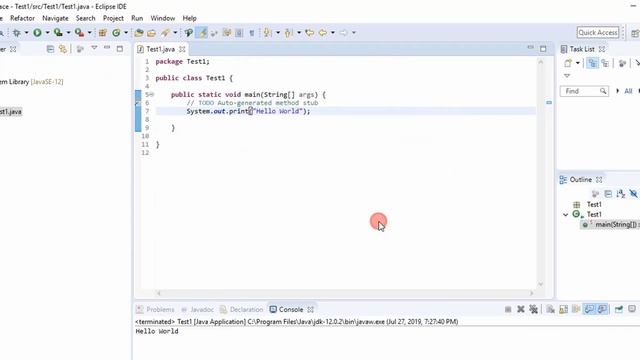Click the Forward navigation arrow
Viewport: 640px width, 360px height.
344,33
